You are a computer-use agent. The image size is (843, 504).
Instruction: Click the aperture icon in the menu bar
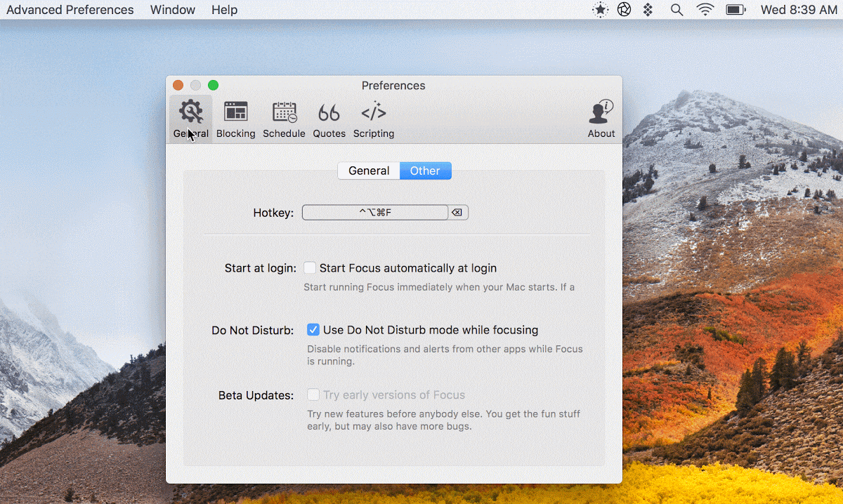pyautogui.click(x=624, y=10)
